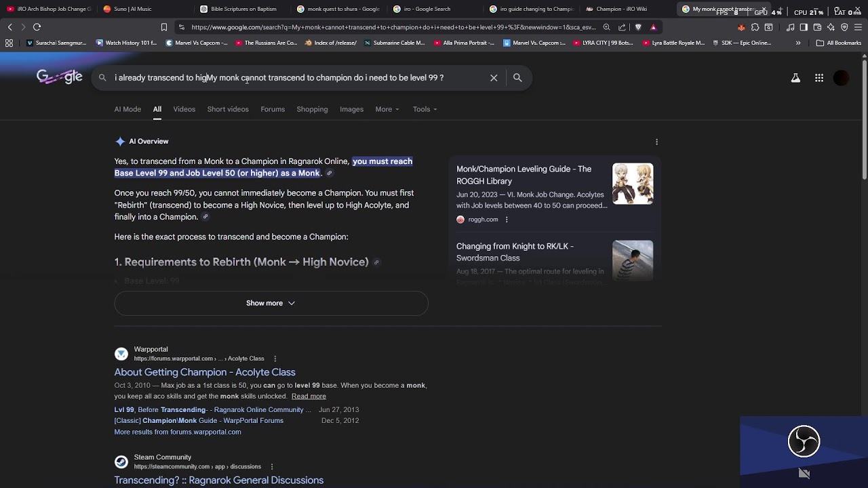The width and height of the screenshot is (868, 488).
Task: Open the LYRA CITY | 99 Bots bookmark
Action: [x=603, y=43]
